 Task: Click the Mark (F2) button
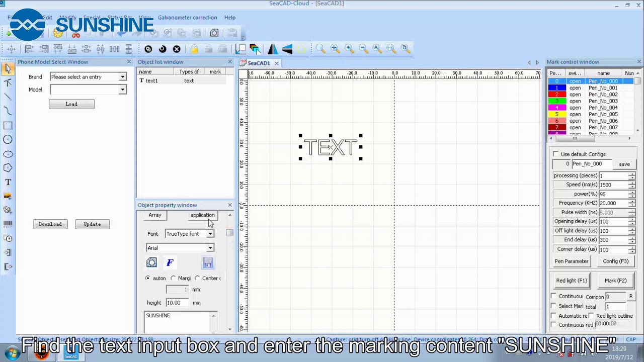[615, 281]
